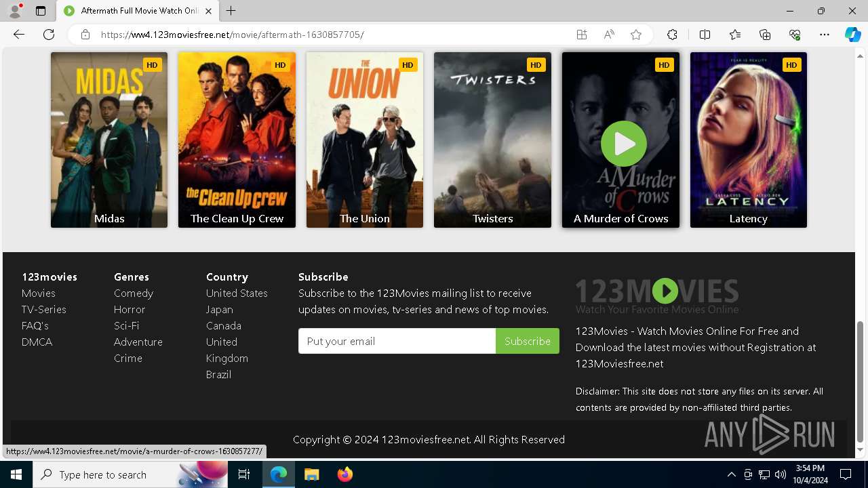The width and height of the screenshot is (868, 488).
Task: Open the notifications action center
Action: 846,474
